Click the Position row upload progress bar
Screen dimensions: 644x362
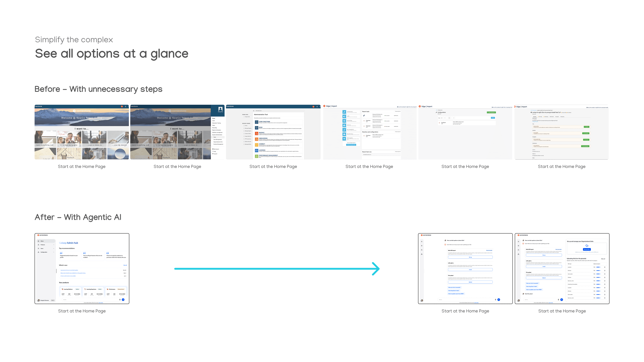pyautogui.click(x=599, y=277)
